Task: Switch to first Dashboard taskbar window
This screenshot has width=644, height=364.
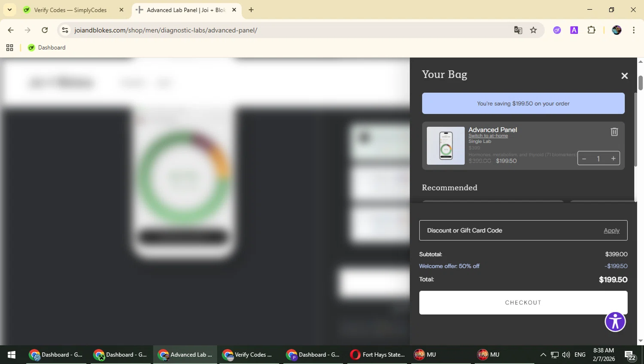Action: tap(56, 355)
